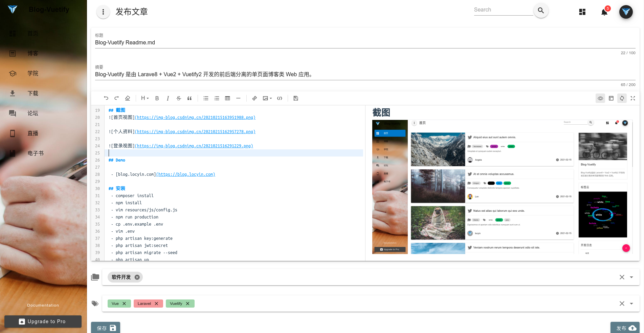This screenshot has height=333, width=644.
Task: Remove the Vuetify tag chip
Action: (187, 304)
